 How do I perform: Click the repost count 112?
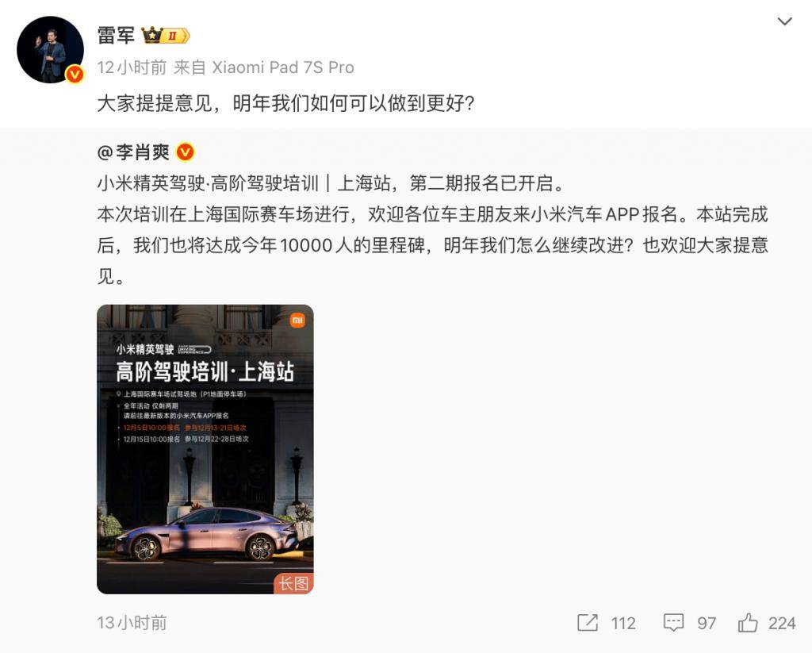[623, 623]
